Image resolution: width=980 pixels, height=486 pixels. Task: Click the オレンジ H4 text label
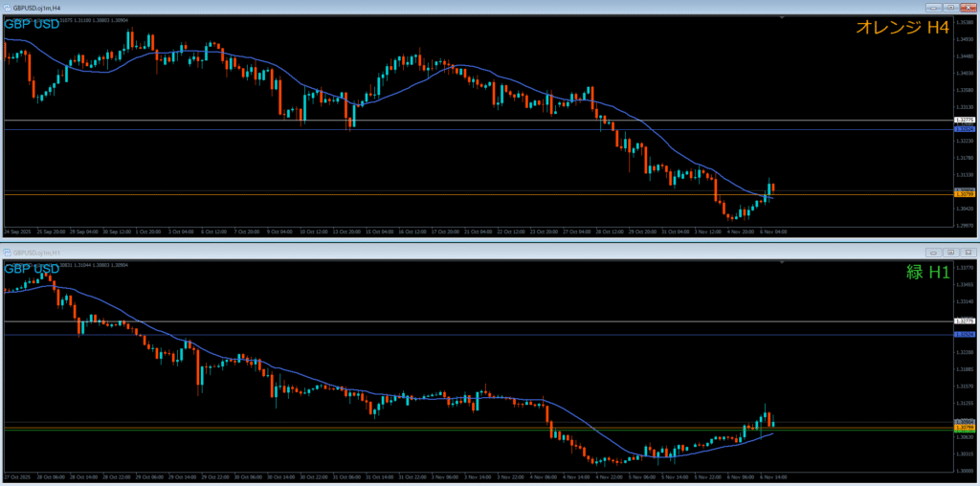pos(902,29)
